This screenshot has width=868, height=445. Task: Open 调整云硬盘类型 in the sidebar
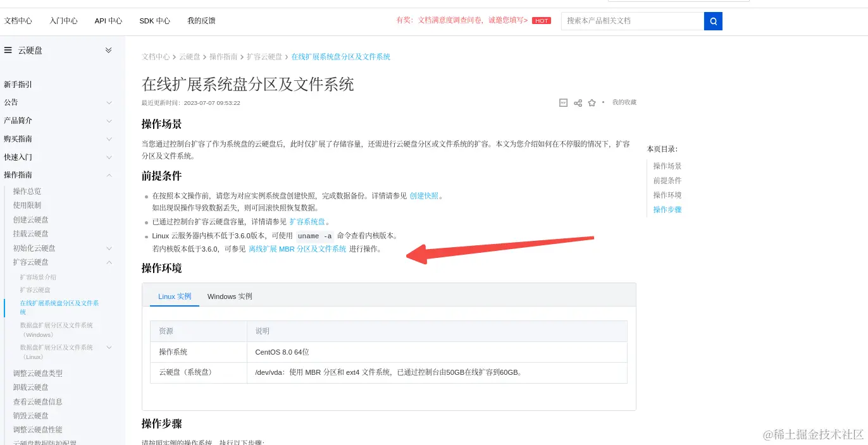pos(38,374)
